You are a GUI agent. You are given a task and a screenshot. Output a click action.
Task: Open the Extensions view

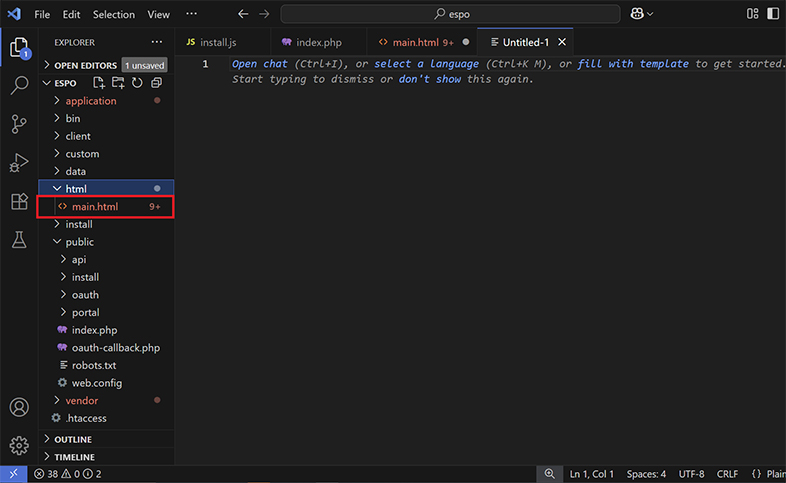(x=19, y=201)
